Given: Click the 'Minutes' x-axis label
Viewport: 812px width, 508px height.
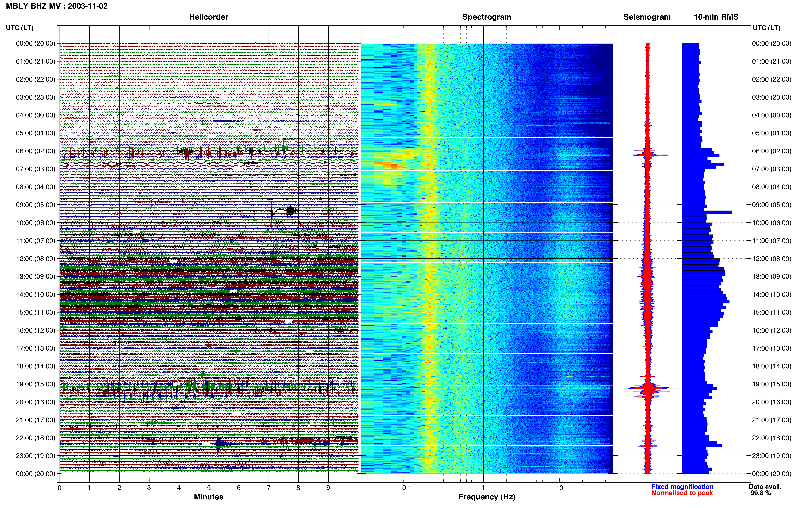Looking at the screenshot, I should tap(209, 497).
